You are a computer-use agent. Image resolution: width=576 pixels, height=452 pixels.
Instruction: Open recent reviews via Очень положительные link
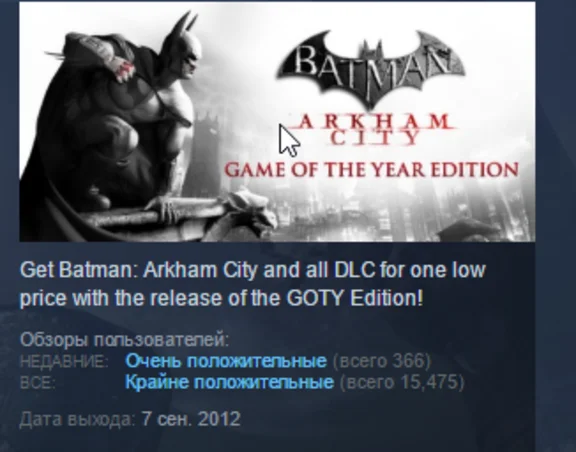[226, 361]
